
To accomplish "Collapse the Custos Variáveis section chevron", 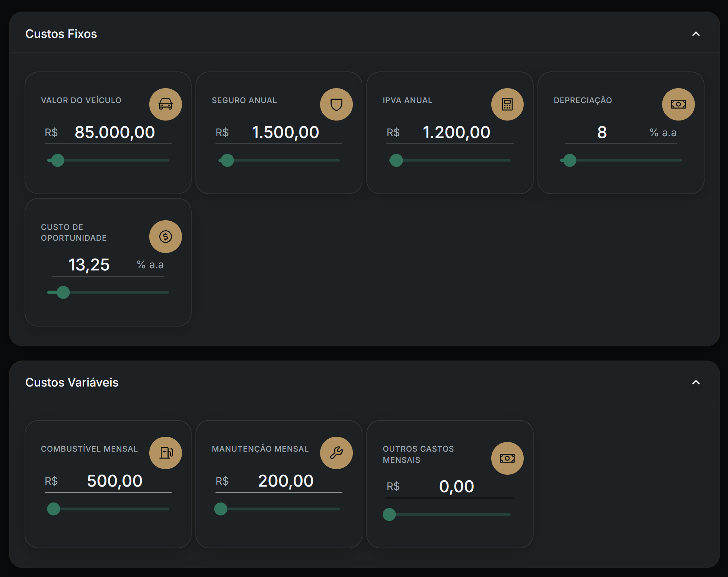I will (x=696, y=382).
